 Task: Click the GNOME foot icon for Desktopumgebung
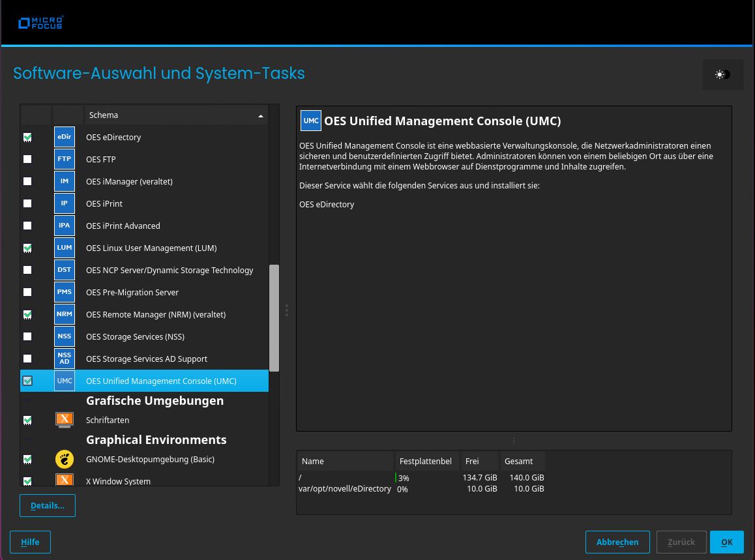click(x=64, y=459)
